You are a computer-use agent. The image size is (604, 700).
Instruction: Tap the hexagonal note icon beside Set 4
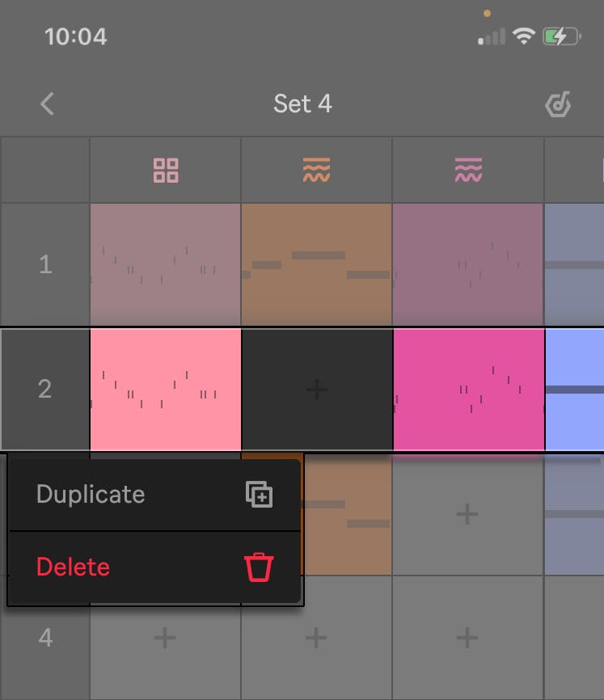[558, 103]
